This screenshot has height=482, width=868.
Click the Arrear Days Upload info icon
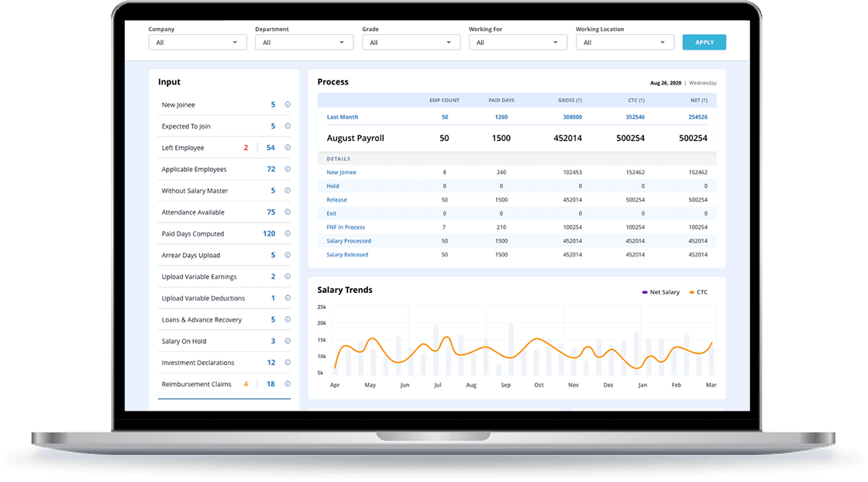coord(288,255)
